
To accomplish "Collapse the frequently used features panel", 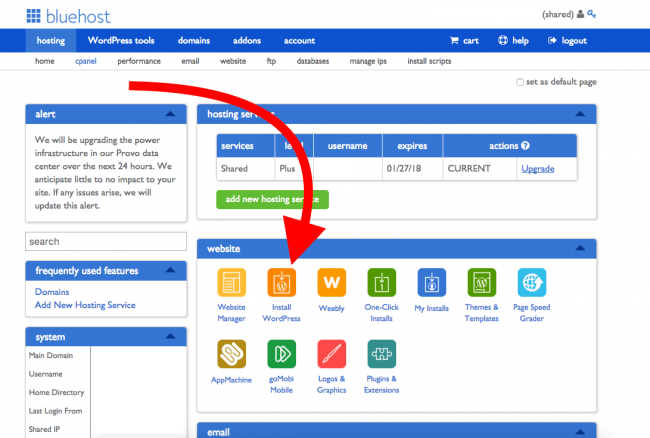I will click(x=170, y=271).
